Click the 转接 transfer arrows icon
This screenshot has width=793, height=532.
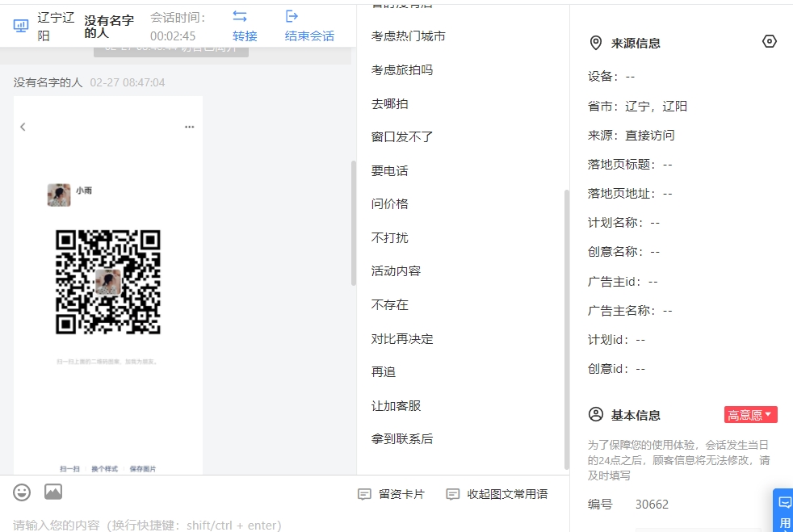point(240,16)
